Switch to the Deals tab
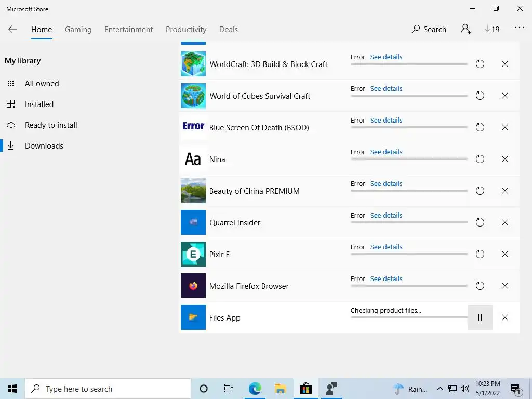The width and height of the screenshot is (532, 399). coord(229,30)
